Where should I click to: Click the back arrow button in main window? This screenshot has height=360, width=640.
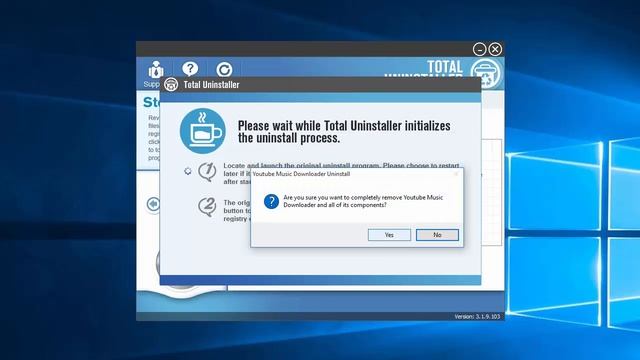pyautogui.click(x=153, y=204)
